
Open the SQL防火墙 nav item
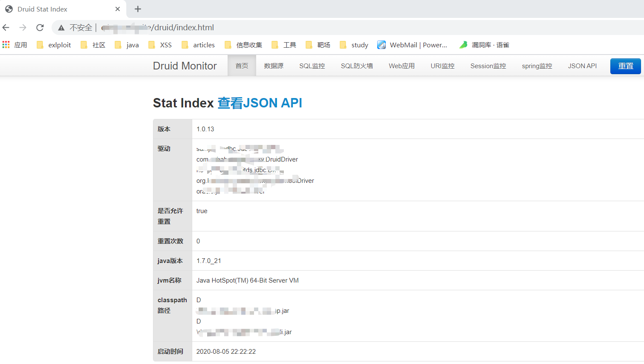click(357, 66)
